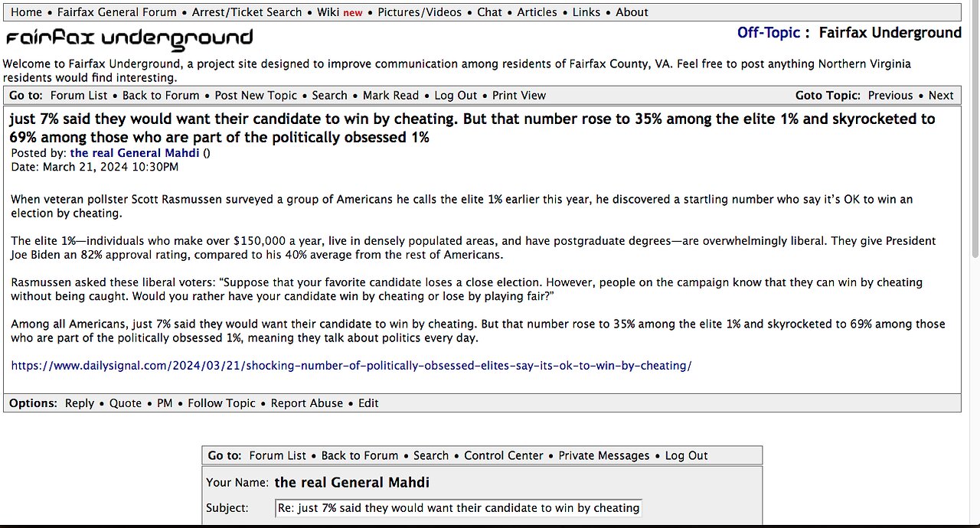The width and height of the screenshot is (980, 528).
Task: Open the About page
Action: [632, 12]
